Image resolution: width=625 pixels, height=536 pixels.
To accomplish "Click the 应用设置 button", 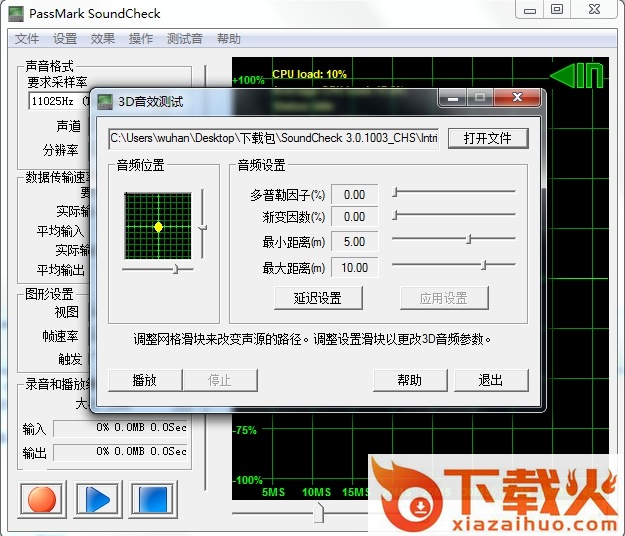I will point(444,298).
